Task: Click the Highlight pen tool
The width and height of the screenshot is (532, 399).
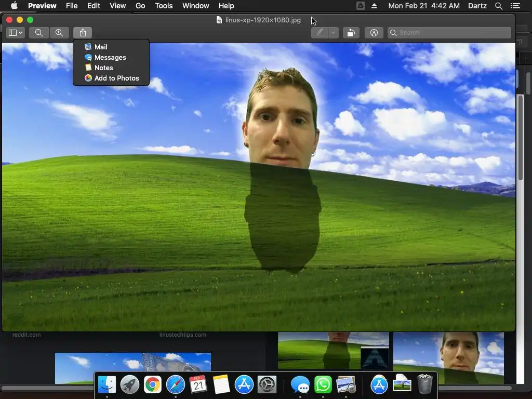Action: (x=320, y=33)
